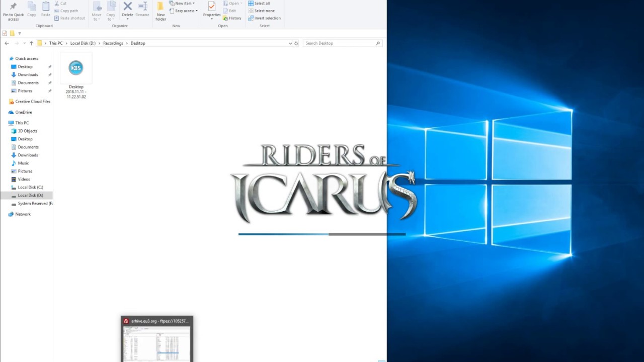
Task: Go up one folder level arrow
Action: click(x=31, y=43)
